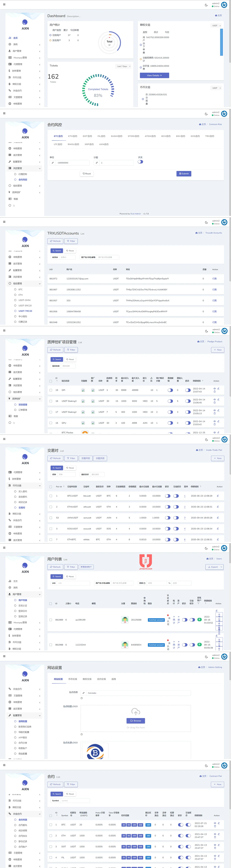Click the 系统账户 column filter funnel icon

pyautogui.click(x=198, y=603)
